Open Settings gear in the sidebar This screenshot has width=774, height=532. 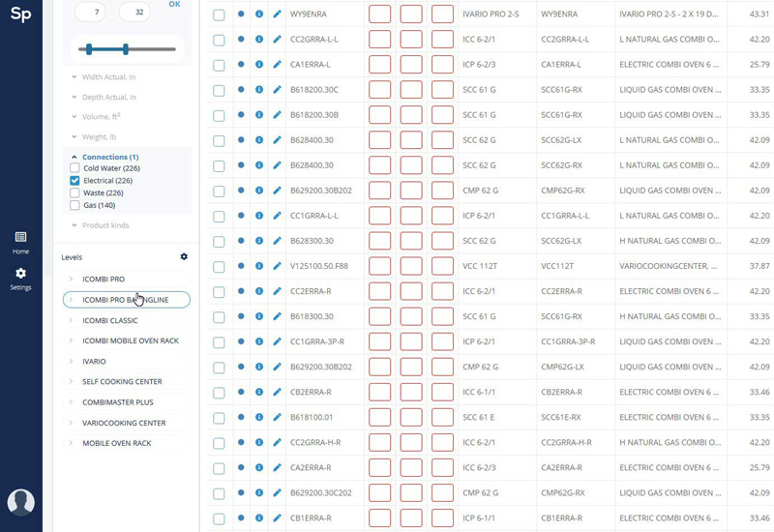20,279
